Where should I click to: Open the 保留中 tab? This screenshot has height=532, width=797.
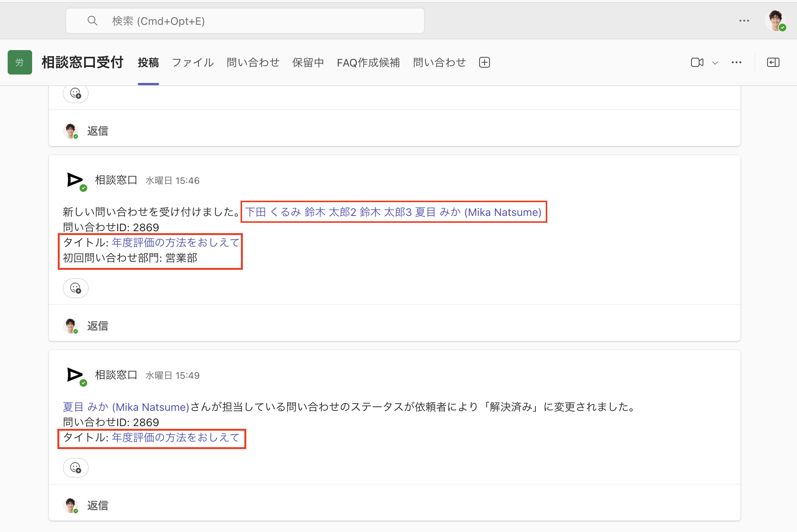tap(308, 62)
